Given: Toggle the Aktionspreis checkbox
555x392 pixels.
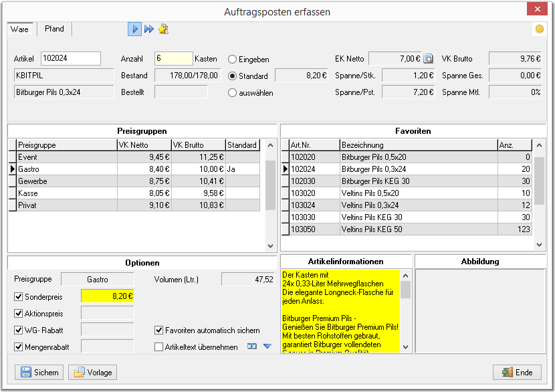Looking at the screenshot, I should tap(19, 313).
